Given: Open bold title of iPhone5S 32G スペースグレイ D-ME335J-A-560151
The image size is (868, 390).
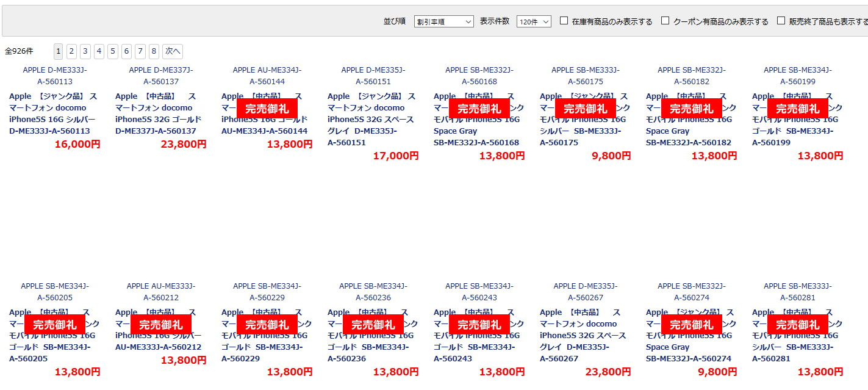Looking at the screenshot, I should tap(371, 119).
